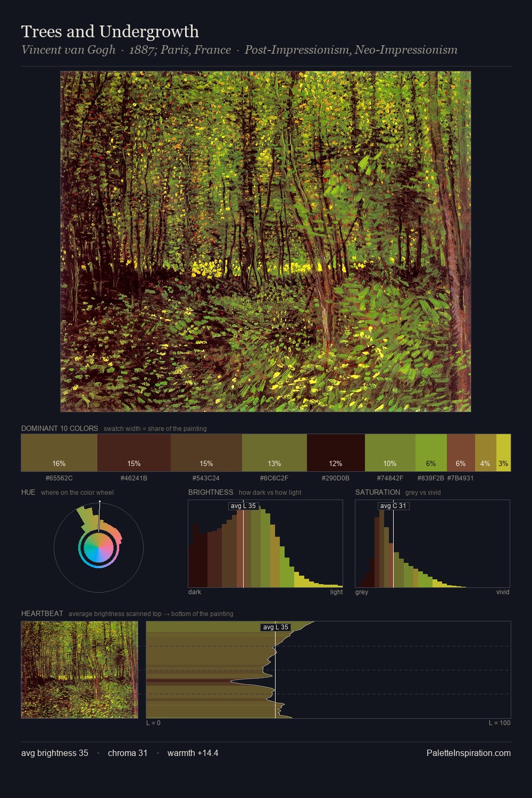Select the 13% olive swatch #6C6C2F
Viewport: 532px width, 798px height.
click(x=275, y=453)
